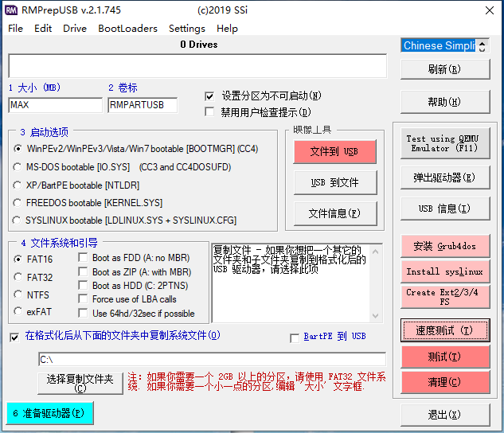Choose SYSLINUX bootable boot option
Viewport: 504px width, 433px height.
18,220
